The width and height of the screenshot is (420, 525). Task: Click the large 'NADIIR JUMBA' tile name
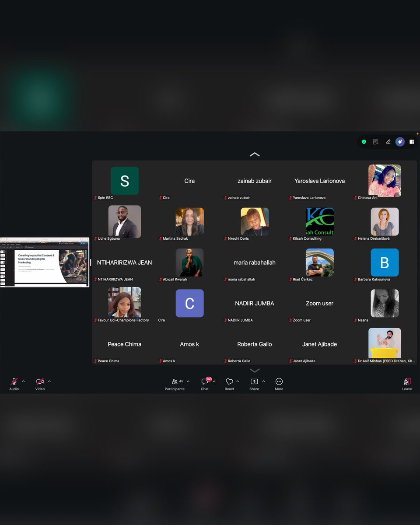[255, 303]
